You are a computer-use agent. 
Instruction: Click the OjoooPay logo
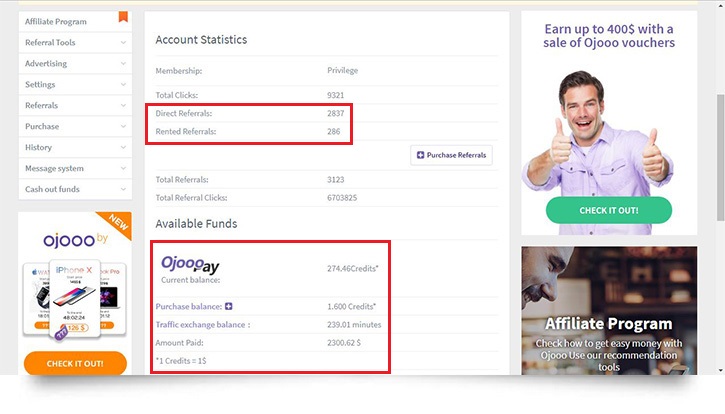(190, 264)
